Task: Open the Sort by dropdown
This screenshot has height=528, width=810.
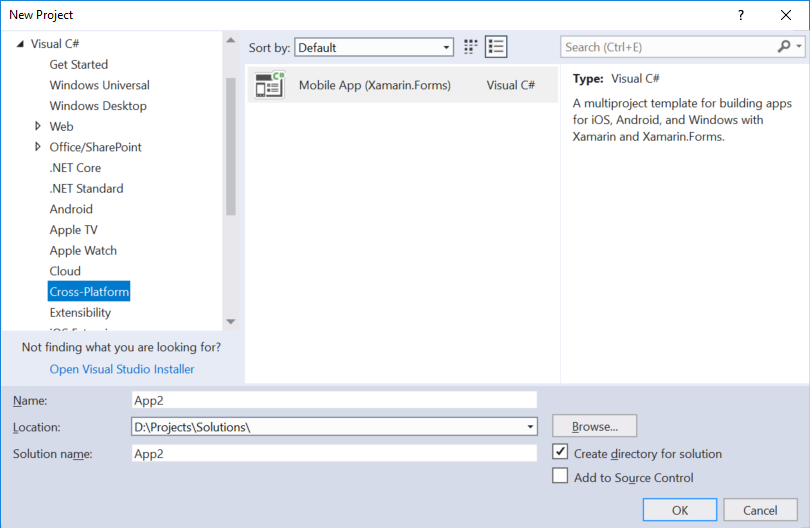Action: click(x=374, y=48)
